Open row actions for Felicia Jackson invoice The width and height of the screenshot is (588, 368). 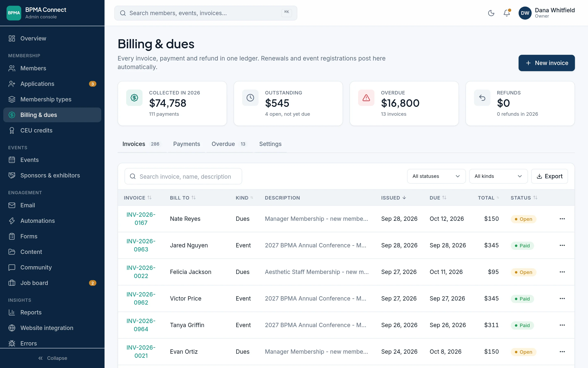pyautogui.click(x=562, y=272)
